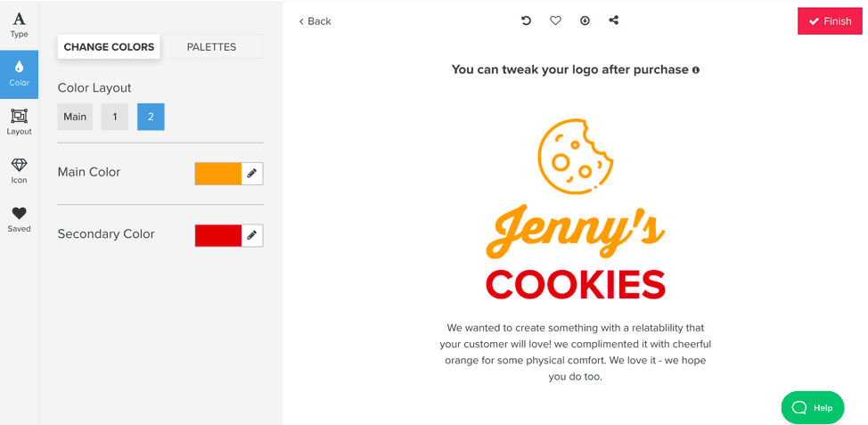Favorite the logo with heart outline icon
Screen dimensions: 868x425
[x=555, y=20]
